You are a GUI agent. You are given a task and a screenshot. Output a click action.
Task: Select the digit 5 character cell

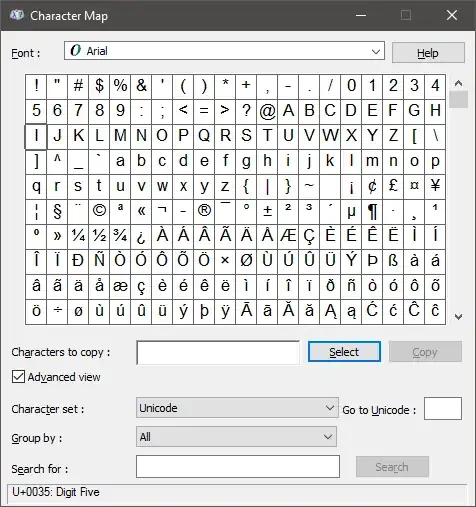click(x=36, y=111)
